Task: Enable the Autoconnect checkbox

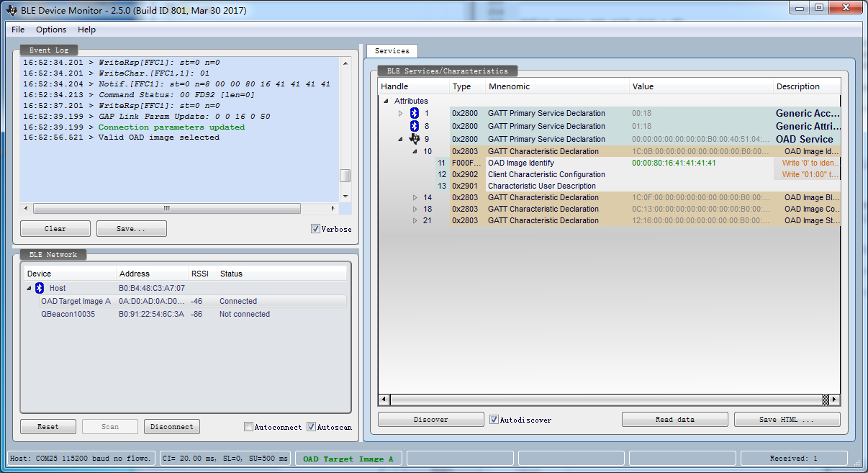Action: tap(249, 427)
